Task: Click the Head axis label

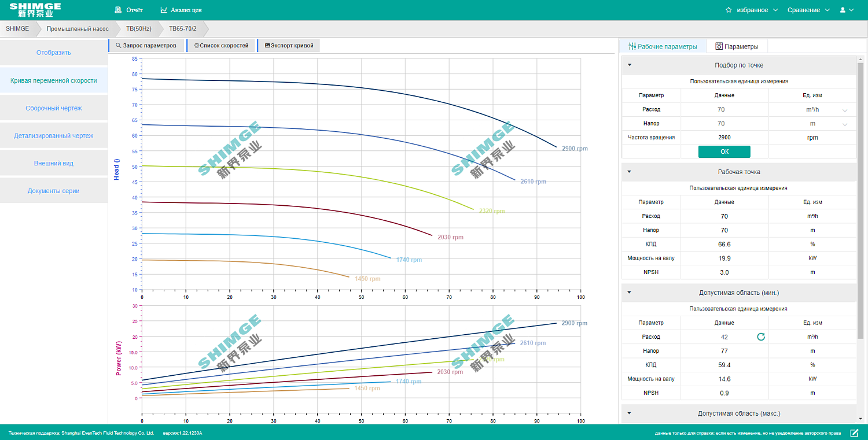Action: tap(117, 169)
